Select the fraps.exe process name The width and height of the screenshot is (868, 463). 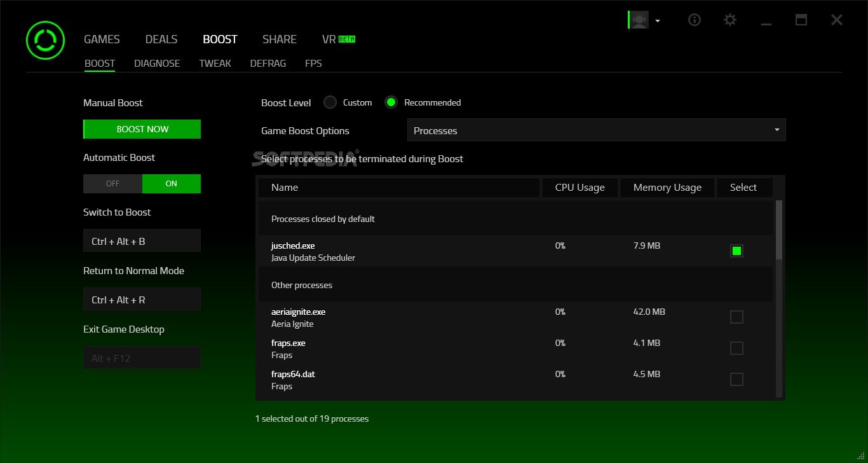[288, 343]
